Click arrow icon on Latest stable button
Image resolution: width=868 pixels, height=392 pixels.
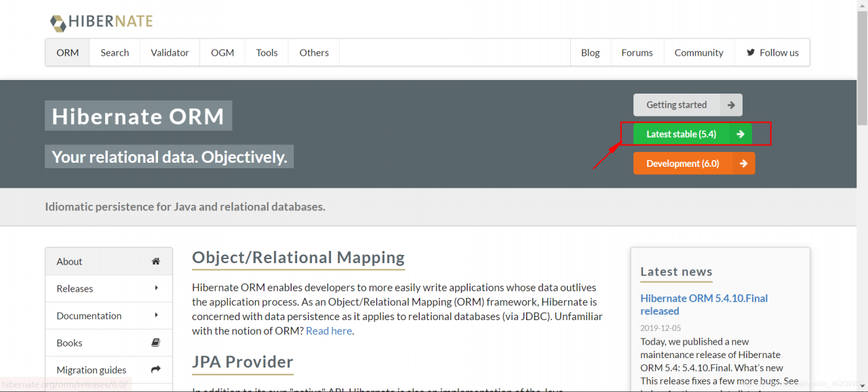click(741, 134)
